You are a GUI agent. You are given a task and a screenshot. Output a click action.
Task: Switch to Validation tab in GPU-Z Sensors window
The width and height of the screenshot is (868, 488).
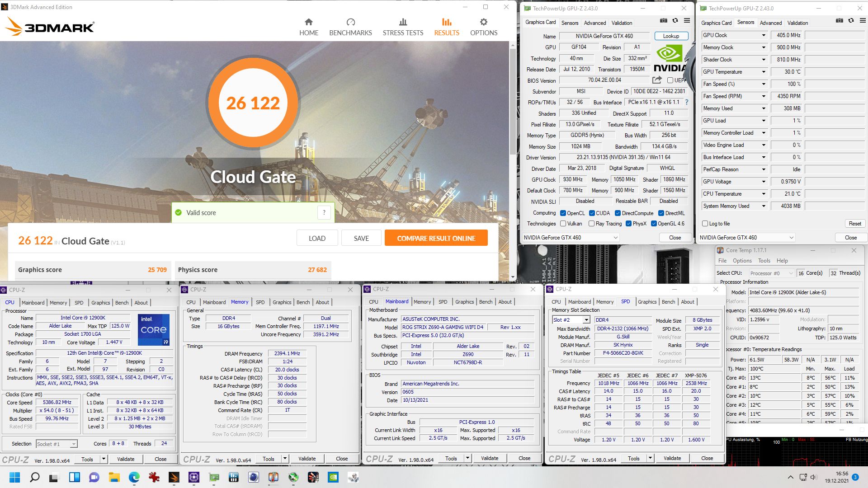tap(797, 23)
